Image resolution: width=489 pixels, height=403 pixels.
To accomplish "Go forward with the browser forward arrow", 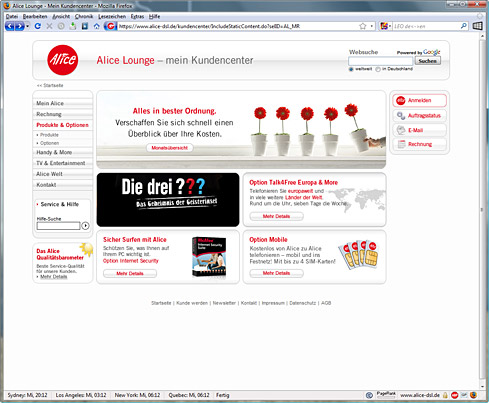I will (20, 26).
